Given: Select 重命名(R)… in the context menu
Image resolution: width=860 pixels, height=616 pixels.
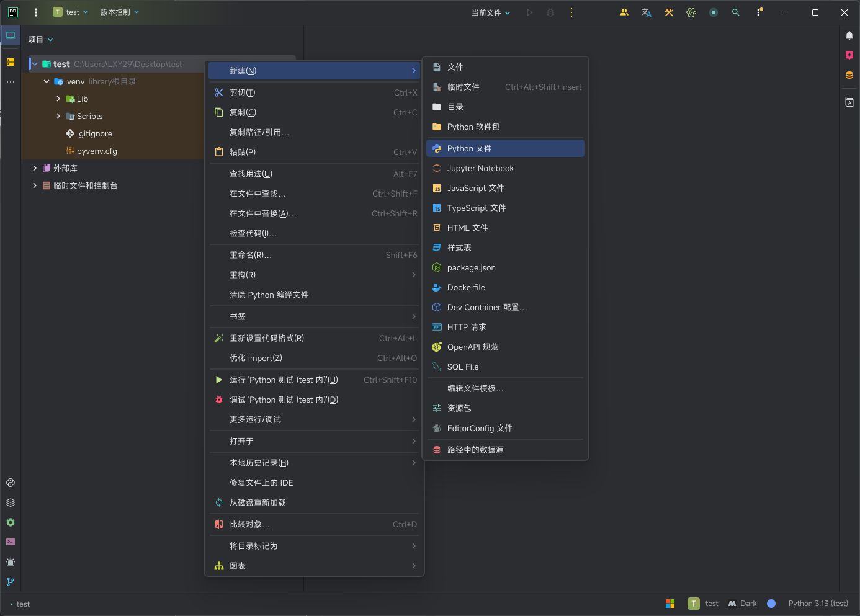Looking at the screenshot, I should (x=251, y=255).
